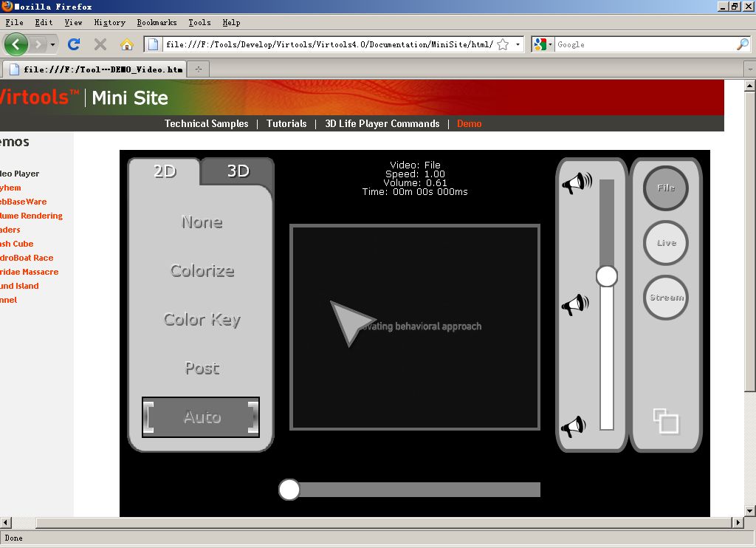The image size is (756, 548).
Task: Reload the page with the refresh icon
Action: pos(74,44)
